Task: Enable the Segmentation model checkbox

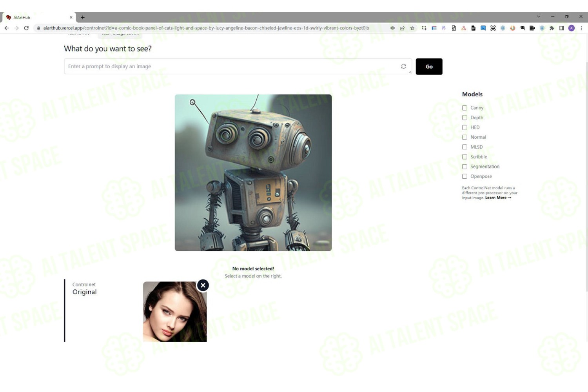Action: pyautogui.click(x=465, y=167)
